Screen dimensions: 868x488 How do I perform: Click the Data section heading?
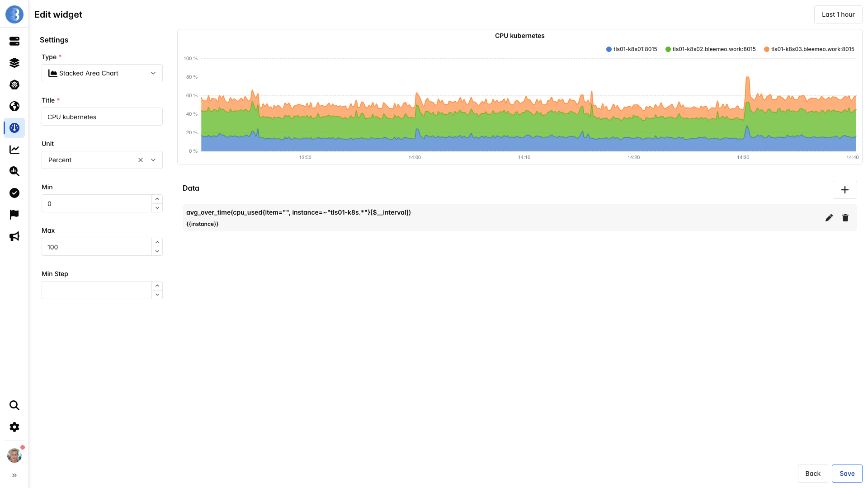(191, 188)
